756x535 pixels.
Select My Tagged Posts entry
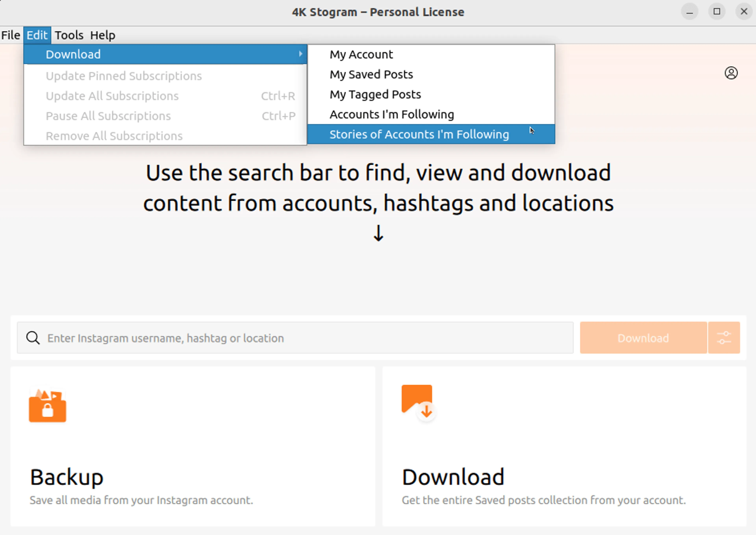point(375,94)
